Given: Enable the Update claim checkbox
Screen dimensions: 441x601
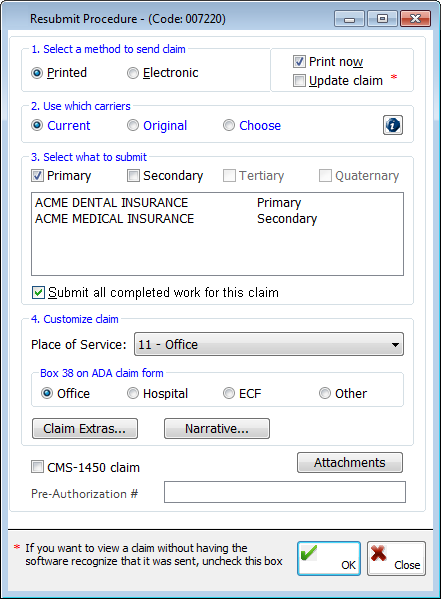Looking at the screenshot, I should [x=299, y=80].
